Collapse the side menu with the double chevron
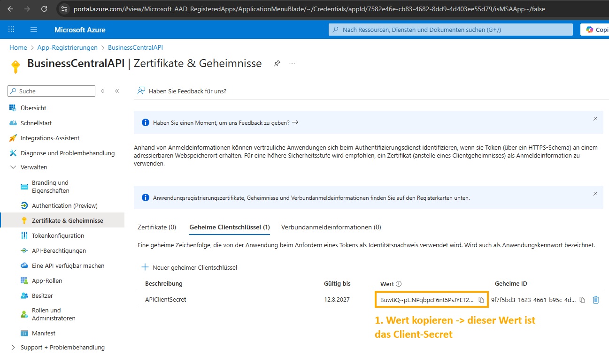This screenshot has height=364, width=609. (117, 91)
